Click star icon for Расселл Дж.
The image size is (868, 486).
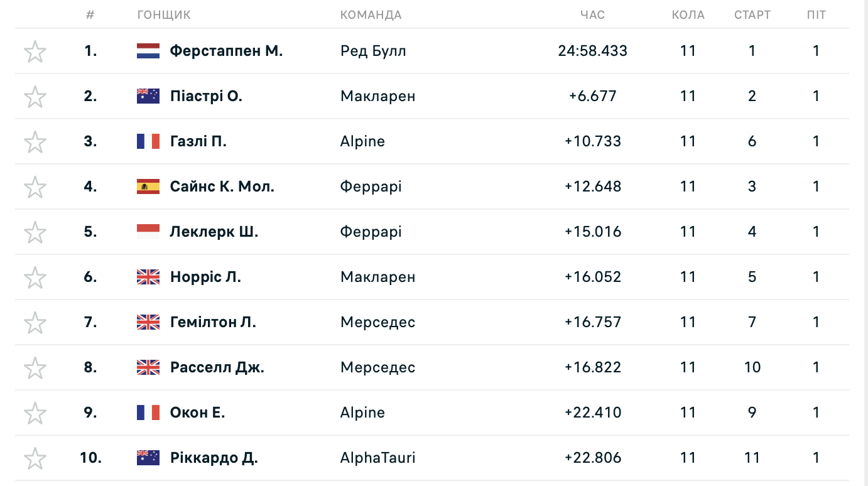[x=35, y=368]
